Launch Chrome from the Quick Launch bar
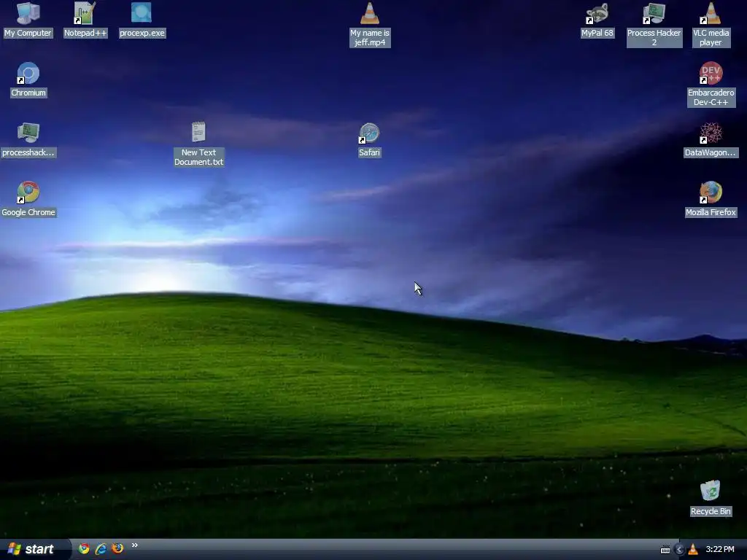The width and height of the screenshot is (747, 560). pyautogui.click(x=84, y=548)
